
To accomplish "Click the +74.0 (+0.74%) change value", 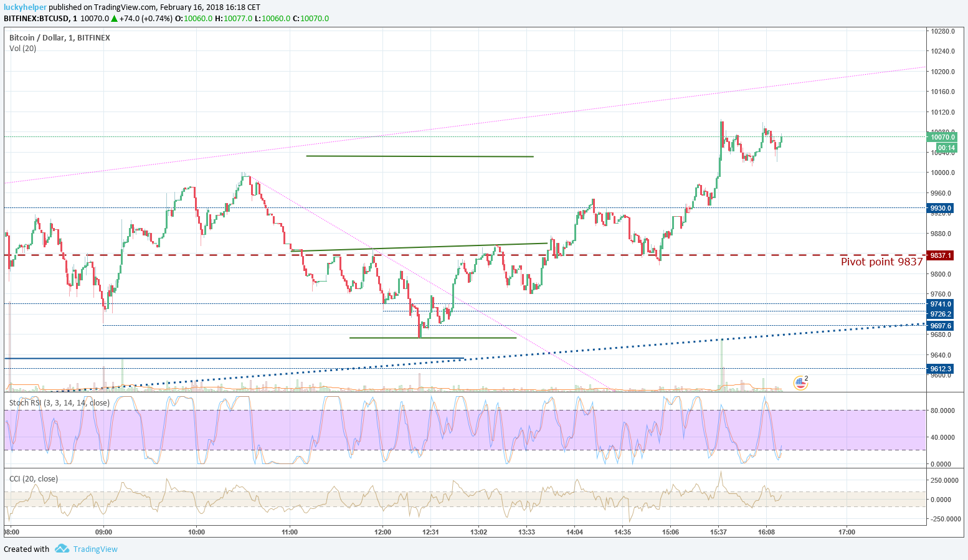I will click(146, 19).
